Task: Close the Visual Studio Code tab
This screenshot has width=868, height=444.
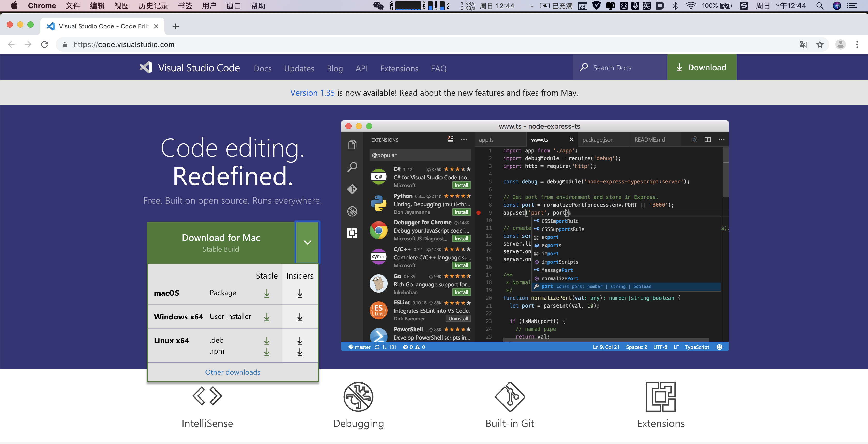Action: (x=156, y=26)
